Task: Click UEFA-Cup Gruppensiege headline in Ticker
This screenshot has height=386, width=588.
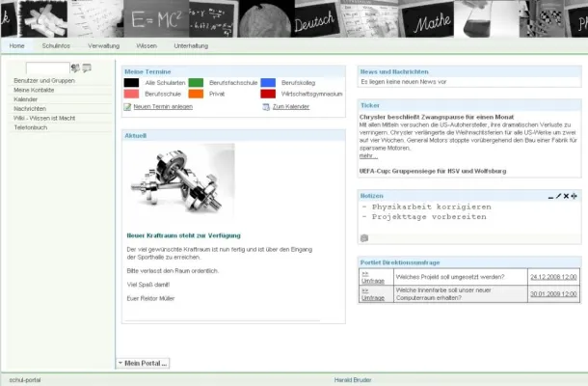Action: pyautogui.click(x=433, y=171)
